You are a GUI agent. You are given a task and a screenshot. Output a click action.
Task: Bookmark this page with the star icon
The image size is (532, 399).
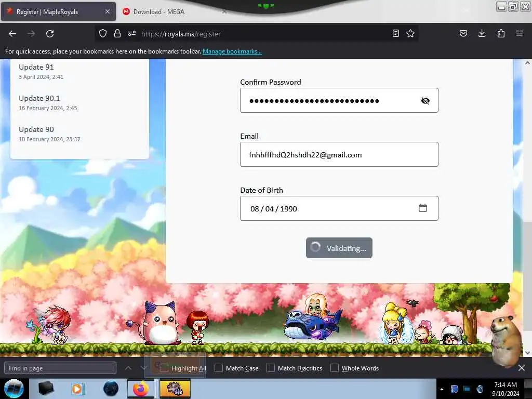410,34
